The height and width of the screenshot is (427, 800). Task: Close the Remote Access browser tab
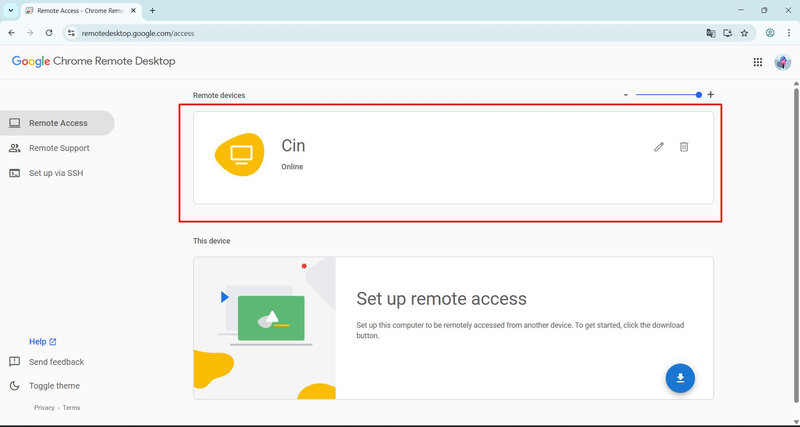(x=134, y=11)
